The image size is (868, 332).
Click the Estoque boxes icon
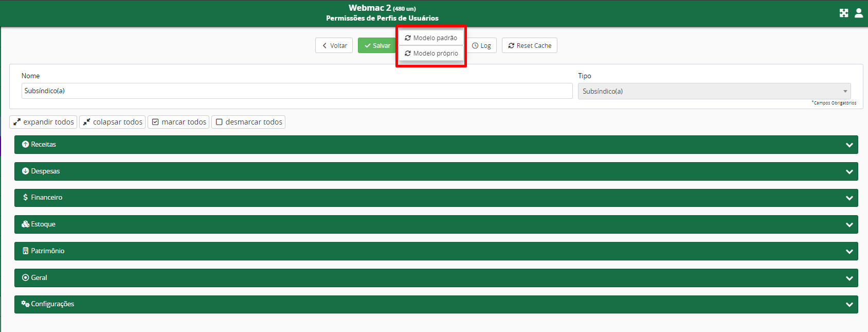pos(25,224)
